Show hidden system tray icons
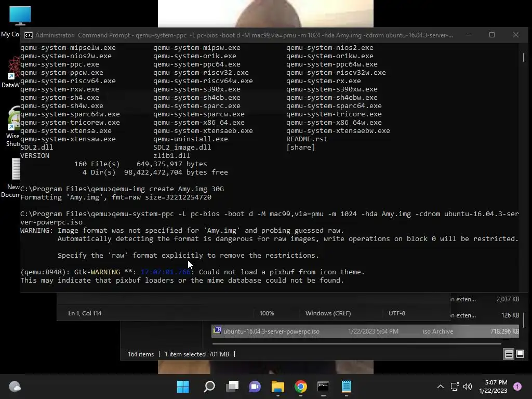The width and height of the screenshot is (532, 399). (x=441, y=387)
